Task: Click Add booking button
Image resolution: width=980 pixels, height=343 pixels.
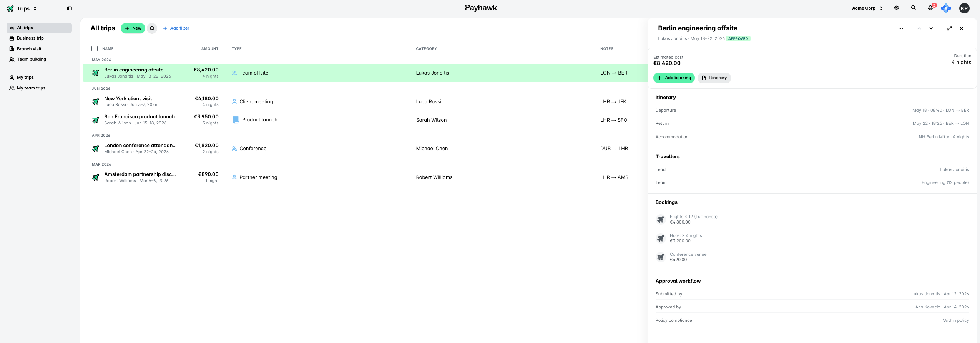Action: click(674, 78)
